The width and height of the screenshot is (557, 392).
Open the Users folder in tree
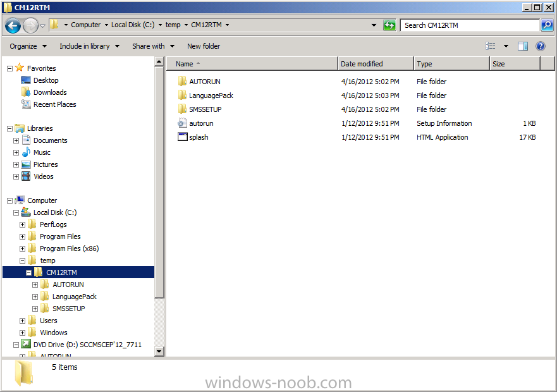pos(48,321)
